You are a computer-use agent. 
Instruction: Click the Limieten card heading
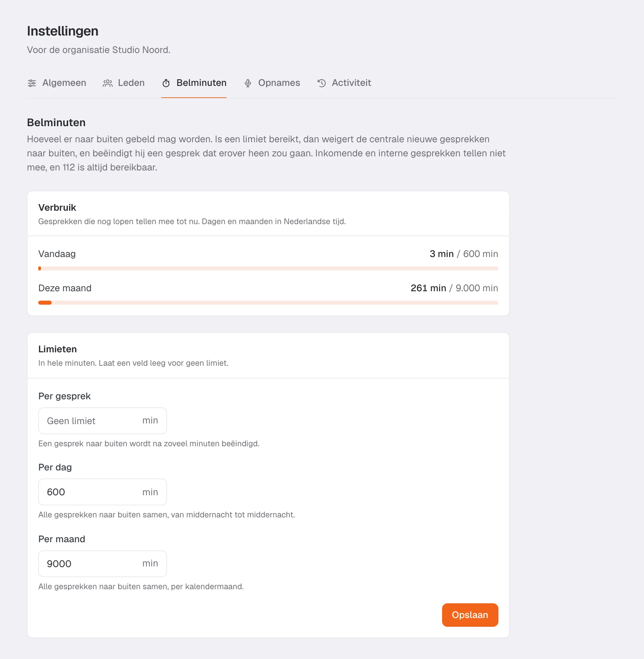click(x=57, y=349)
